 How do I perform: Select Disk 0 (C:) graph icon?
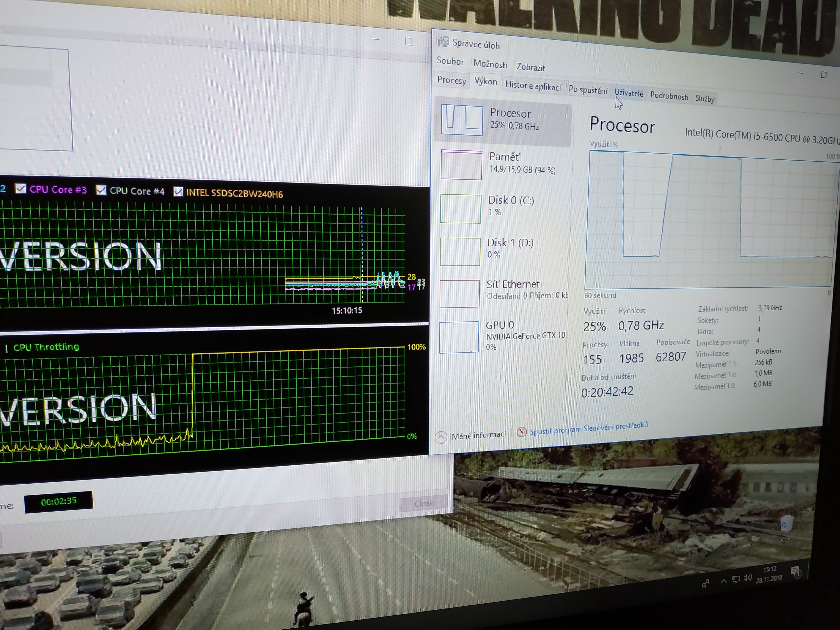pos(460,209)
